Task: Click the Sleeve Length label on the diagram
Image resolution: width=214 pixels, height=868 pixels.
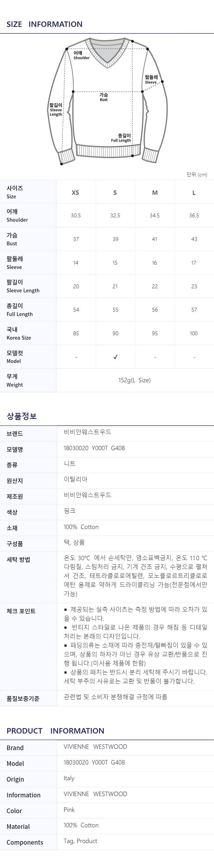Action: 56,110
